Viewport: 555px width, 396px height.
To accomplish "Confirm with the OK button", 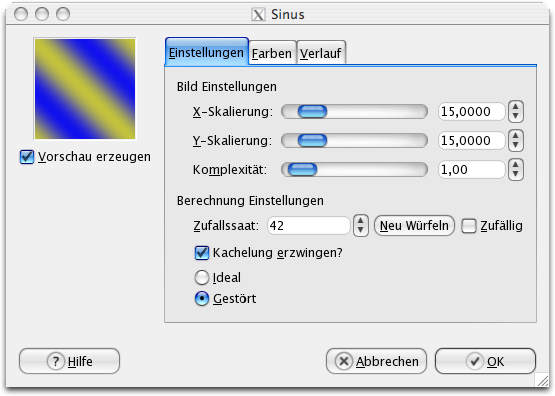I will pos(485,361).
